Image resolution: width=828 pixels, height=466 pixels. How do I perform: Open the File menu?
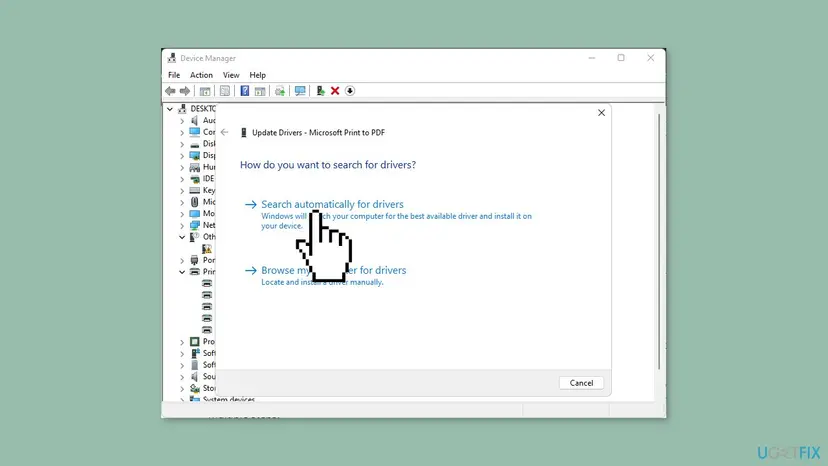click(x=174, y=75)
